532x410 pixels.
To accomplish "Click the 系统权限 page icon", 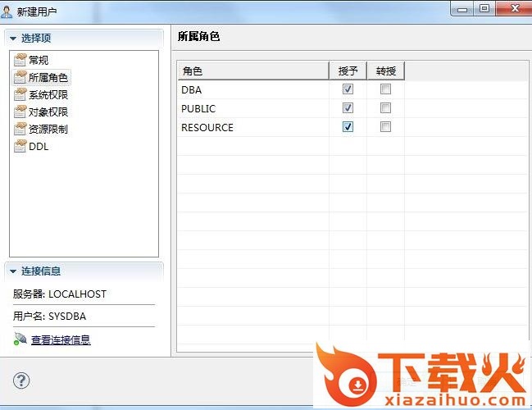I will tap(20, 94).
